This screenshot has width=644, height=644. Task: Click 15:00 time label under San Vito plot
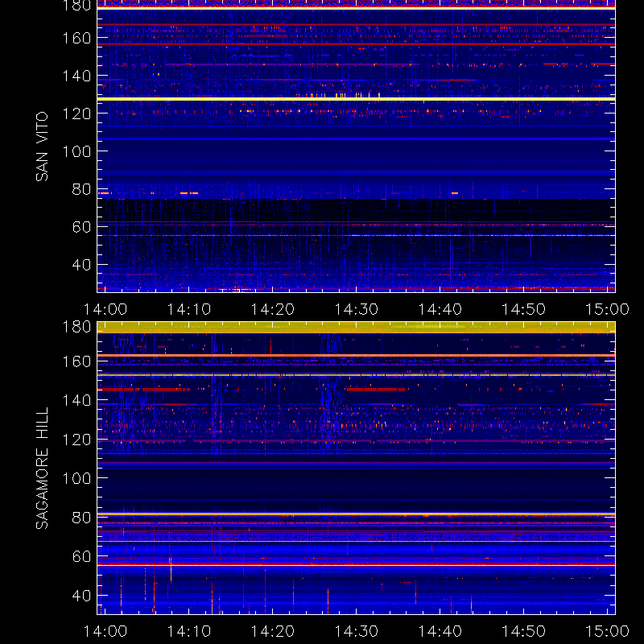coord(608,309)
